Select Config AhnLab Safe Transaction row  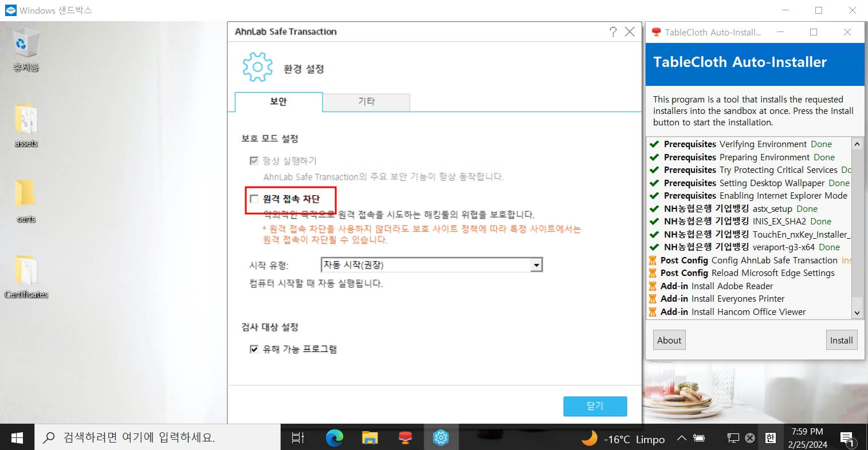(749, 260)
